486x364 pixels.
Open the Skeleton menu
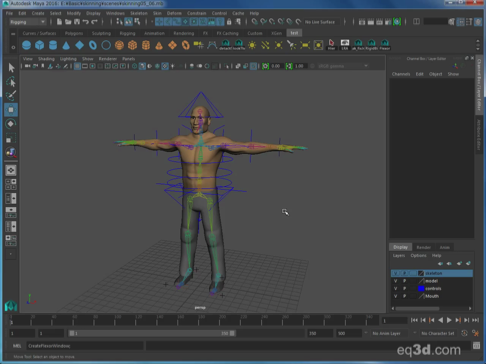coord(139,13)
